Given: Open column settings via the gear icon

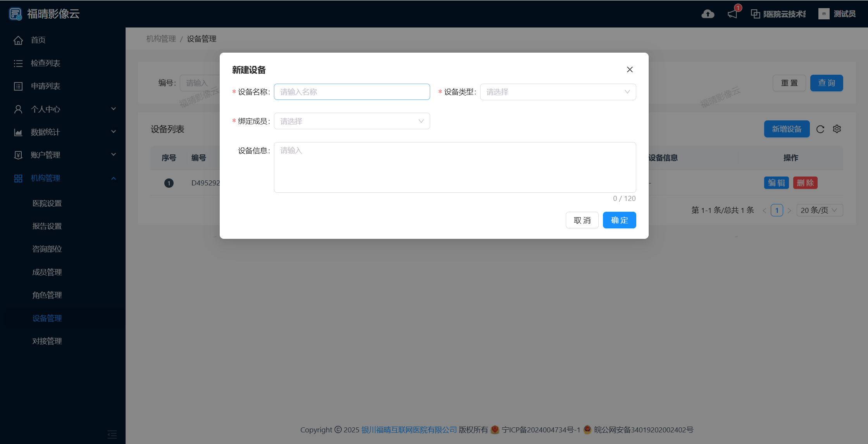Looking at the screenshot, I should (837, 129).
